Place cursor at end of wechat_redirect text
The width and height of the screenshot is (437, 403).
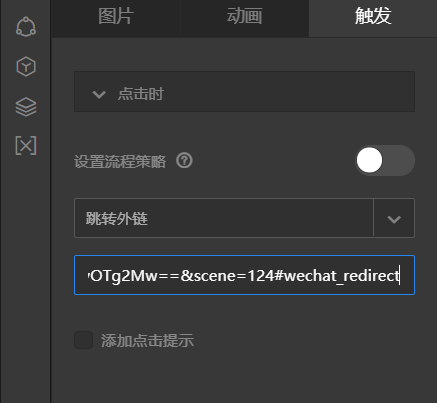tap(400, 276)
